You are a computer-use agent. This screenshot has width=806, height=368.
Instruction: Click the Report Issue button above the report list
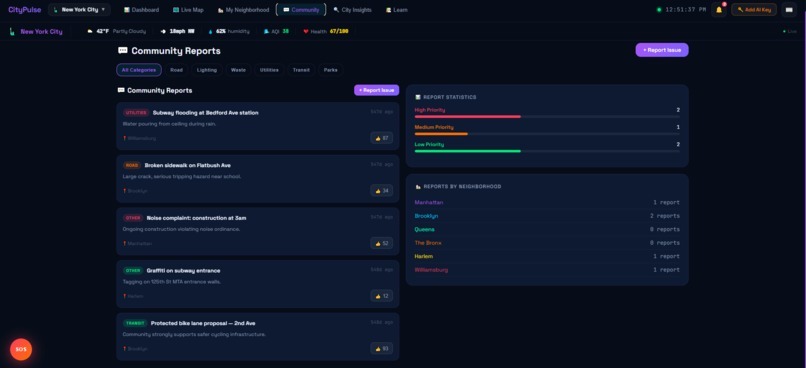376,90
